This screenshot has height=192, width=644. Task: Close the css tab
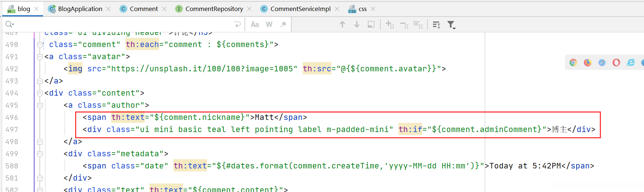373,9
